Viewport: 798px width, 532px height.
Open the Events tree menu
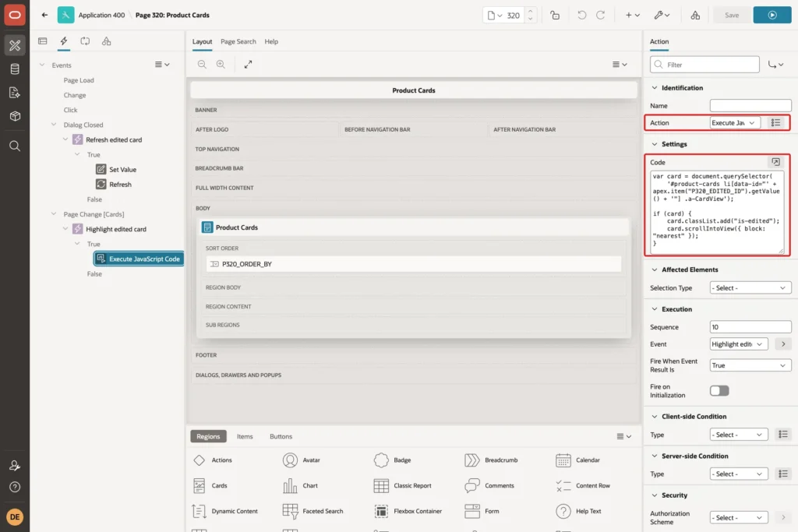162,65
